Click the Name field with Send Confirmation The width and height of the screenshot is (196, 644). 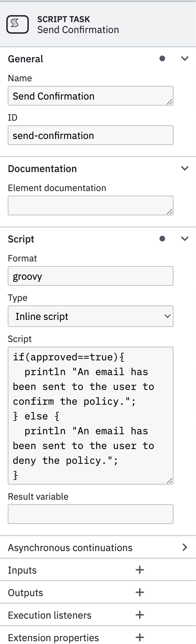coord(91,96)
